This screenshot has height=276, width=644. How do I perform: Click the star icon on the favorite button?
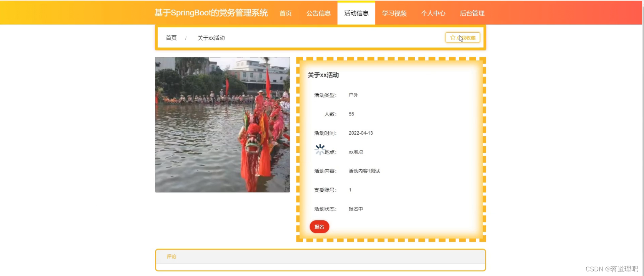click(x=453, y=37)
